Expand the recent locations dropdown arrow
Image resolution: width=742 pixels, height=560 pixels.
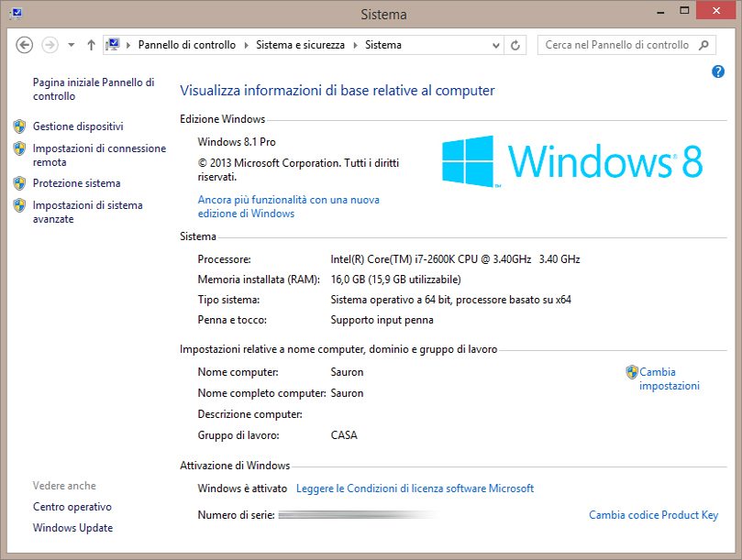72,45
